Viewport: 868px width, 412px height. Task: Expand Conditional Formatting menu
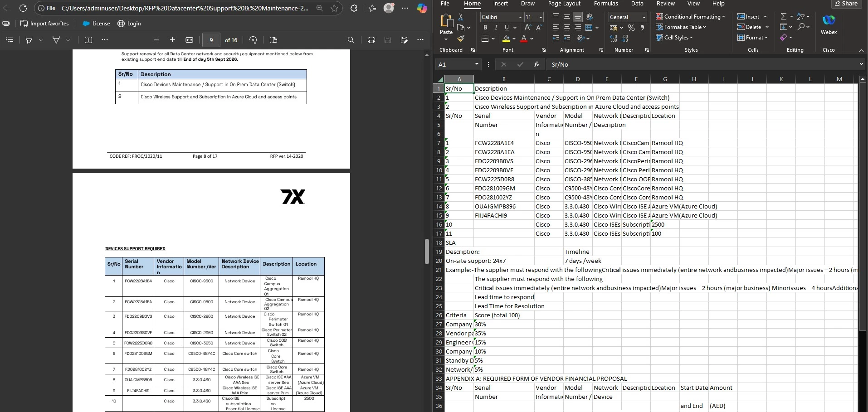[x=690, y=17]
